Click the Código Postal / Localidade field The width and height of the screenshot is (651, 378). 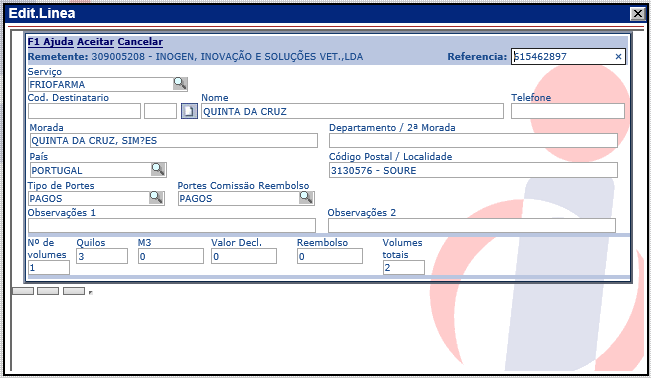click(473, 170)
